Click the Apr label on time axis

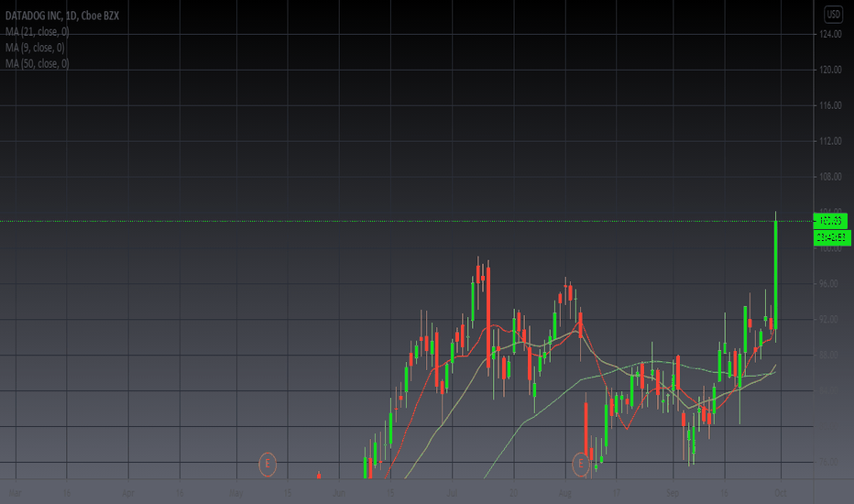(128, 493)
